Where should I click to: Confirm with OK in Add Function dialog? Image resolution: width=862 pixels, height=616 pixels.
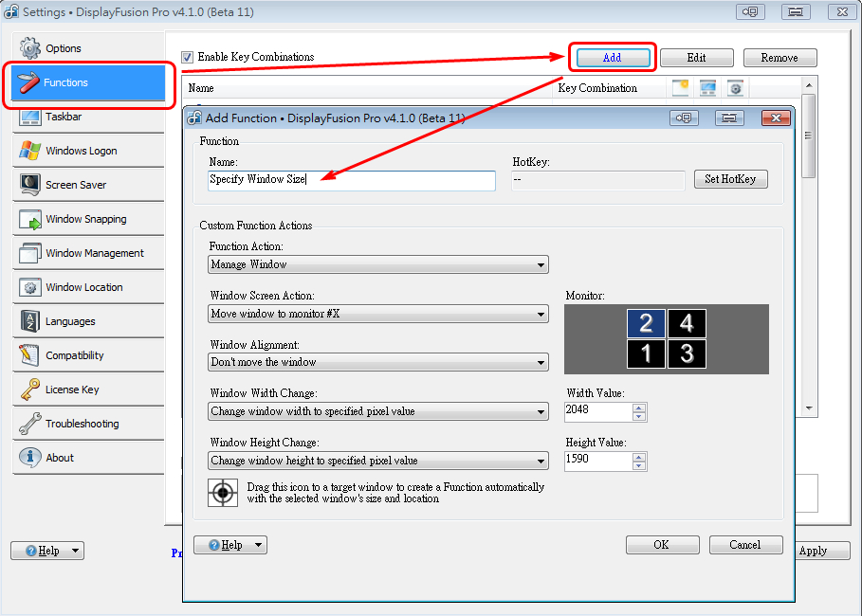pos(662,545)
